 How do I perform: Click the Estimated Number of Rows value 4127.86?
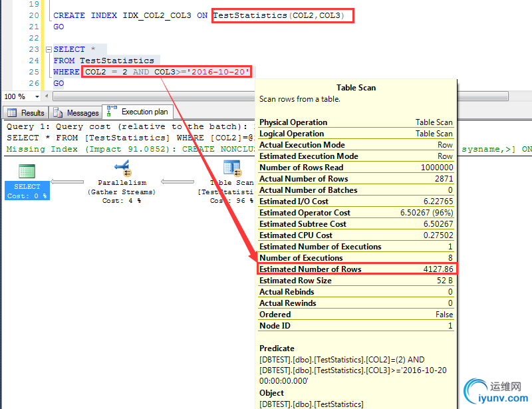[x=438, y=269]
